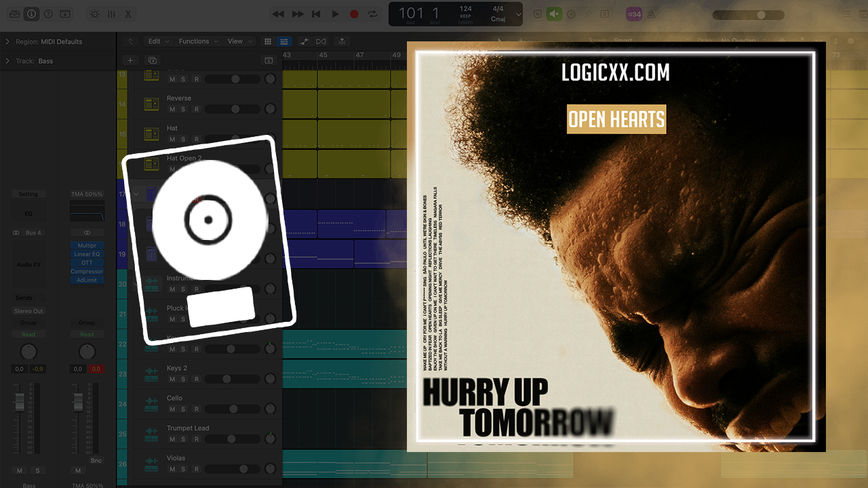Click the Fast Forward transport button
The height and width of the screenshot is (488, 868).
pos(298,14)
